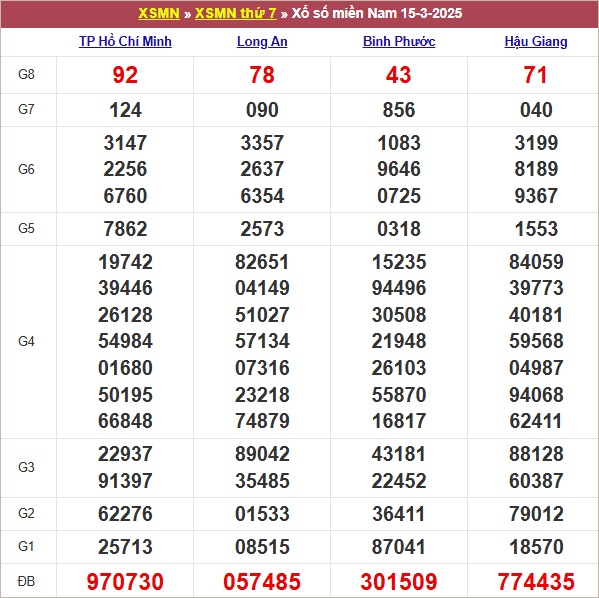Click the G1 value 87041
The width and height of the screenshot is (599, 598).
click(x=399, y=547)
